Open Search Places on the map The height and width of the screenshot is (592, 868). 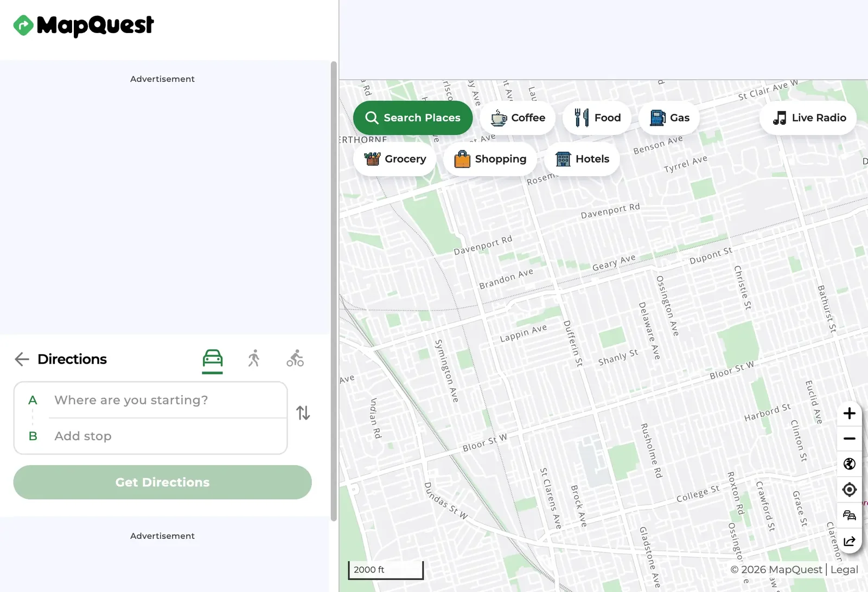[x=413, y=118]
